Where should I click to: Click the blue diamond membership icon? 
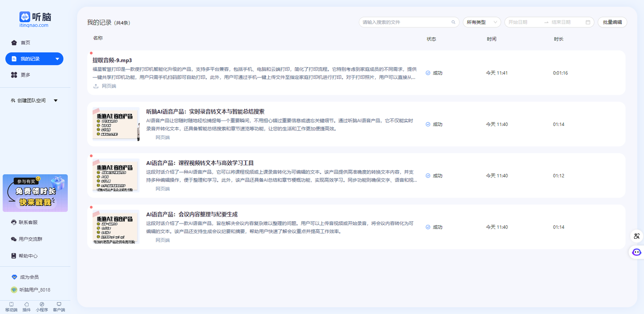pyautogui.click(x=14, y=277)
